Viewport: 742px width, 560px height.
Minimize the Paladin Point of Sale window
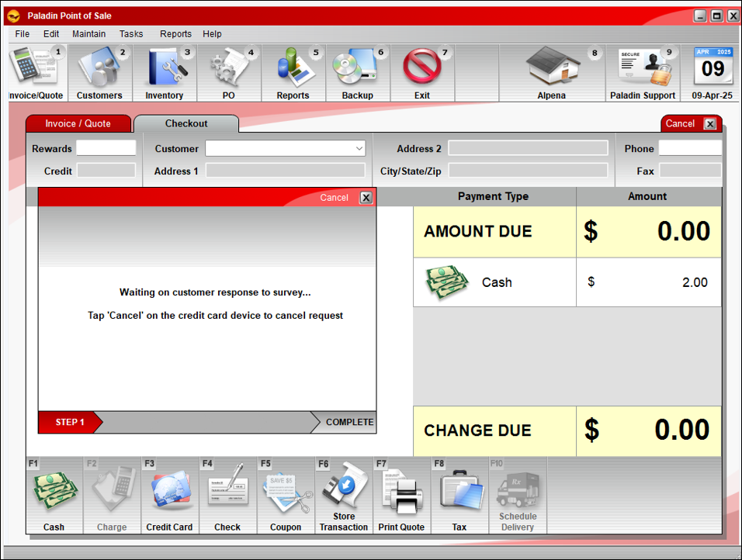[700, 16]
